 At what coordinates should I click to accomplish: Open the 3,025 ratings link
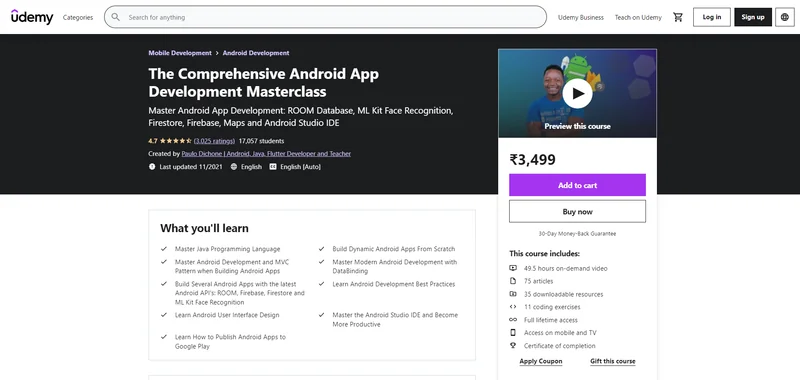214,141
